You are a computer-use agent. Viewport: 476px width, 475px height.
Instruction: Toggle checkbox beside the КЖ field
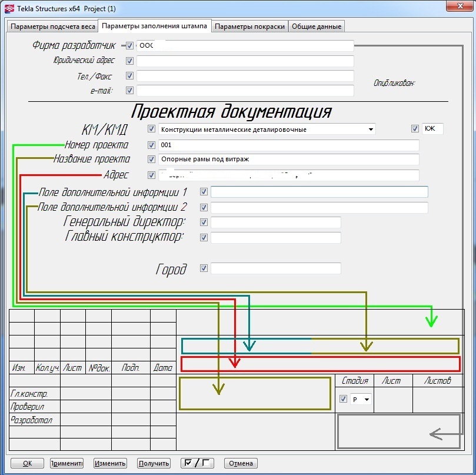pyautogui.click(x=415, y=128)
